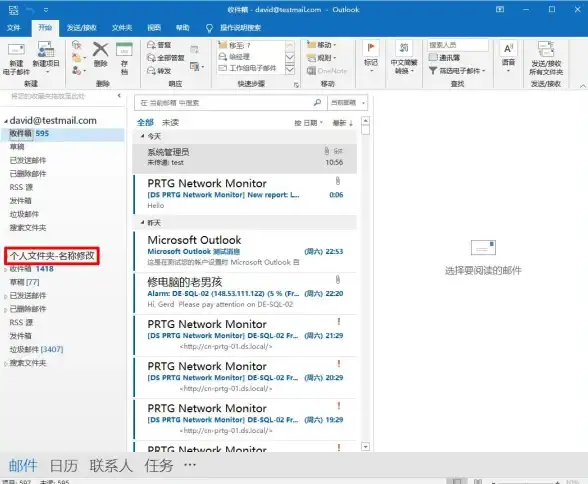
Task: Click the message list scroll up arrow
Action: tap(365, 121)
